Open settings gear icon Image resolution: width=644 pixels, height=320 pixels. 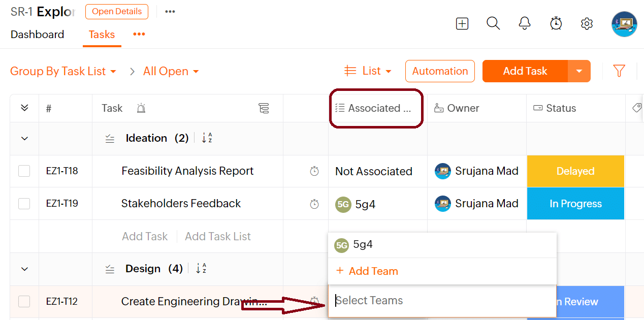point(587,23)
